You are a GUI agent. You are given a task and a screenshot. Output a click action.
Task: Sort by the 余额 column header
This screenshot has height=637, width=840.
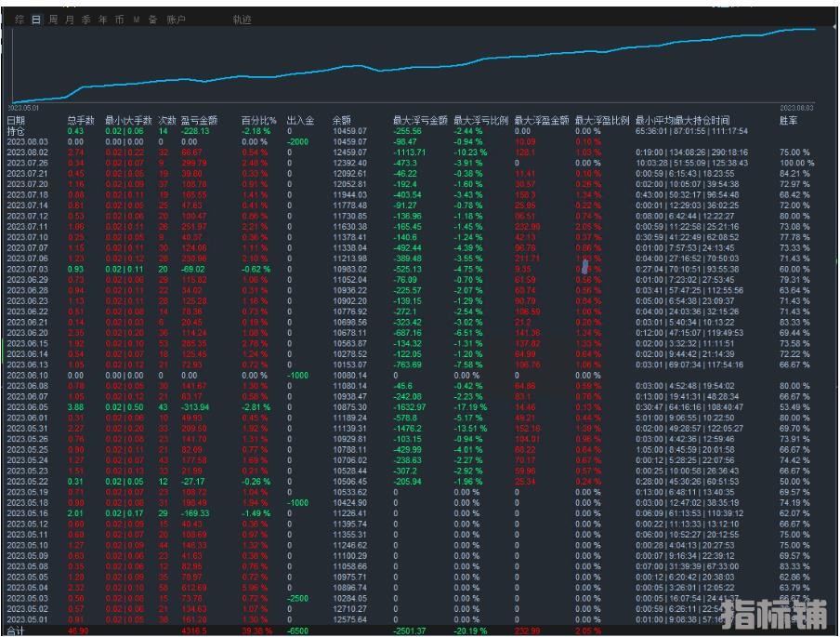(x=341, y=120)
